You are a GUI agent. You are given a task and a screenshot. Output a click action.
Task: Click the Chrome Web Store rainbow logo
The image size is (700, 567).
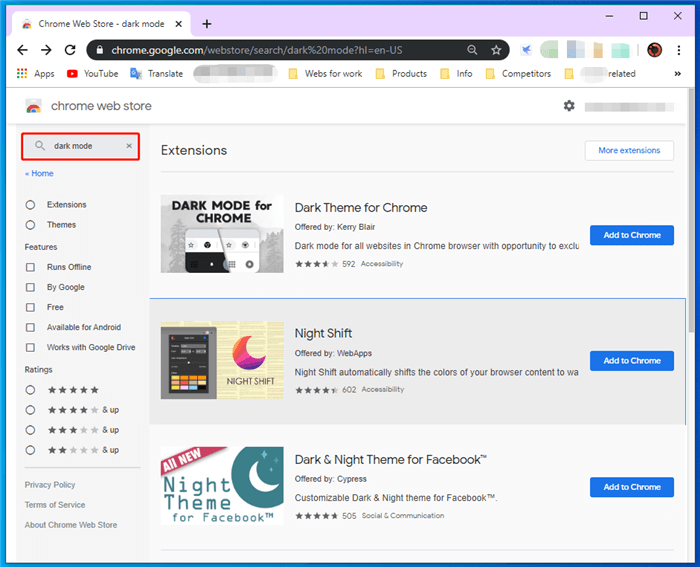click(x=33, y=106)
